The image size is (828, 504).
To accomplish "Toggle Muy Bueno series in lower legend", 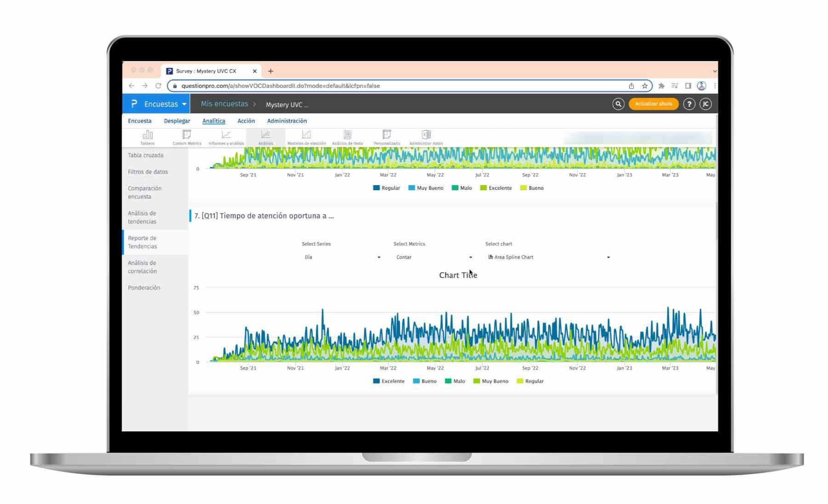I will click(491, 381).
